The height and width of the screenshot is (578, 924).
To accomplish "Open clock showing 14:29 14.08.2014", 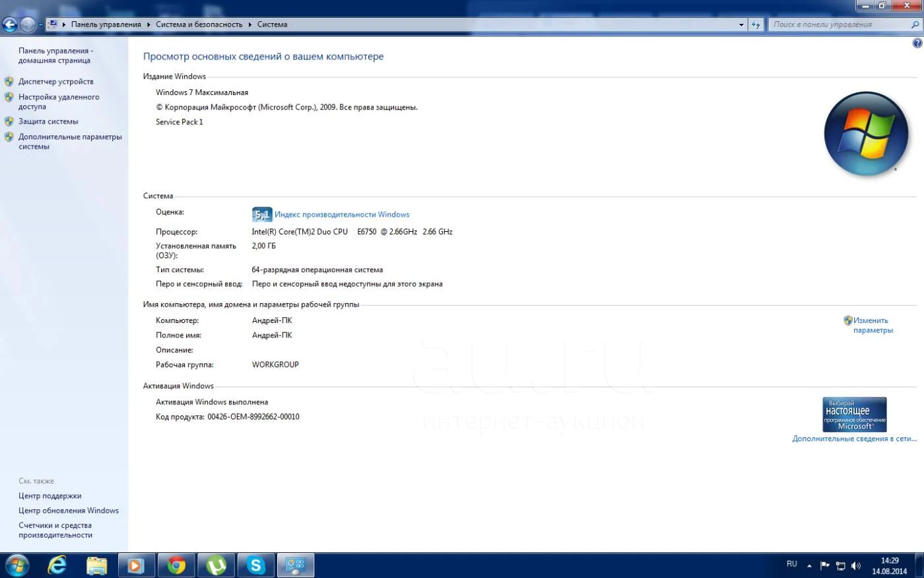I will click(x=890, y=565).
